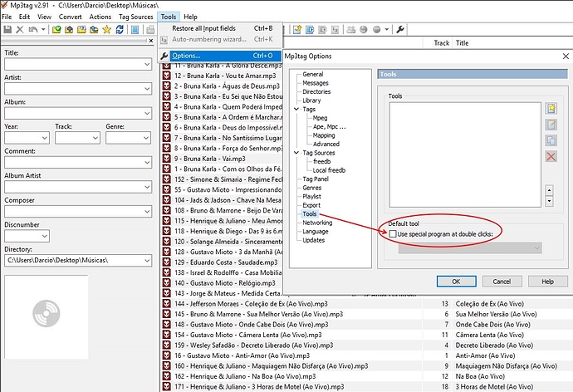The height and width of the screenshot is (392, 573).
Task: Open the Composer field dropdown
Action: (x=147, y=211)
